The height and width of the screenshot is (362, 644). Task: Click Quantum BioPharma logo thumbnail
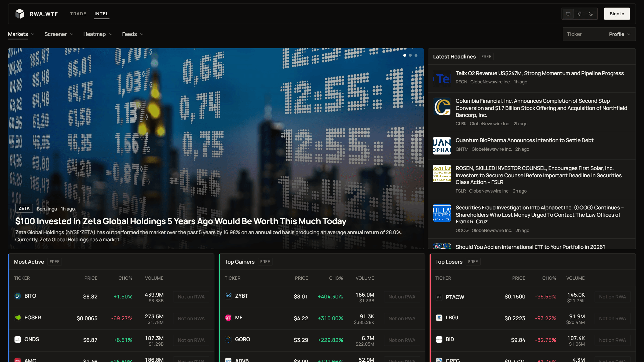click(x=442, y=146)
